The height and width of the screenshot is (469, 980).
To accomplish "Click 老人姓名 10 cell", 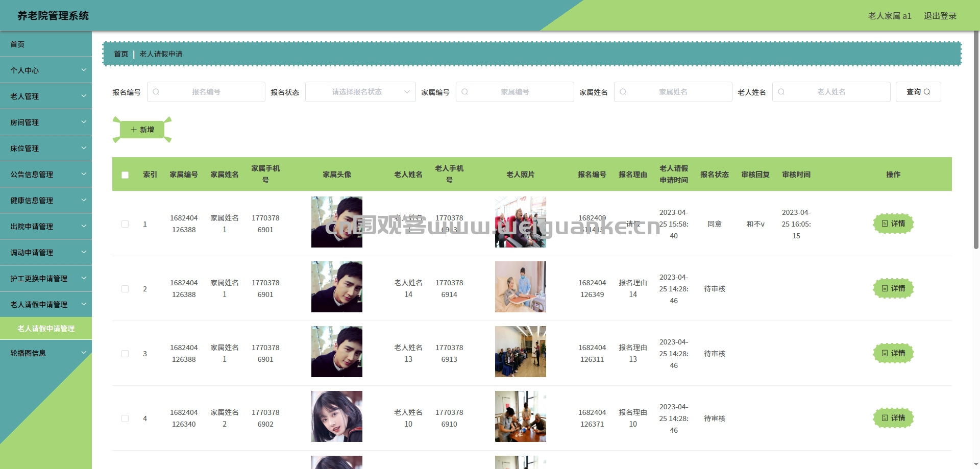I will pyautogui.click(x=408, y=418).
